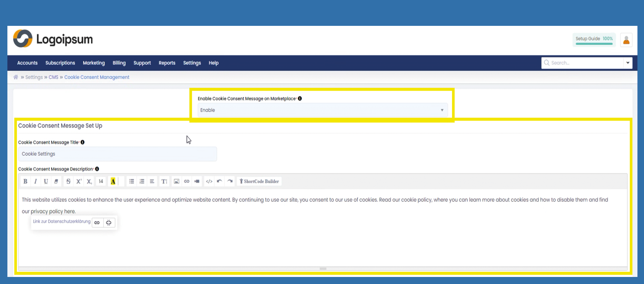
Task: Open the code view toggle
Action: [x=209, y=181]
